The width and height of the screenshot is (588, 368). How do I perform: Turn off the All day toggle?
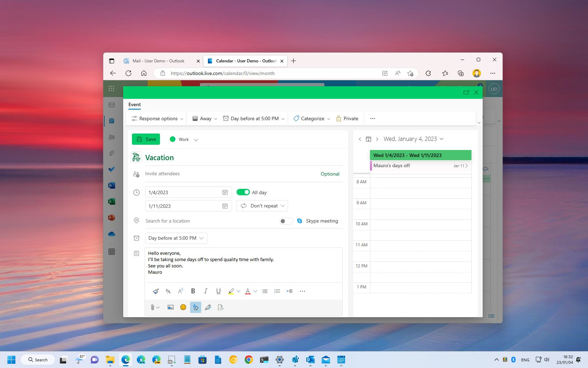(x=243, y=192)
